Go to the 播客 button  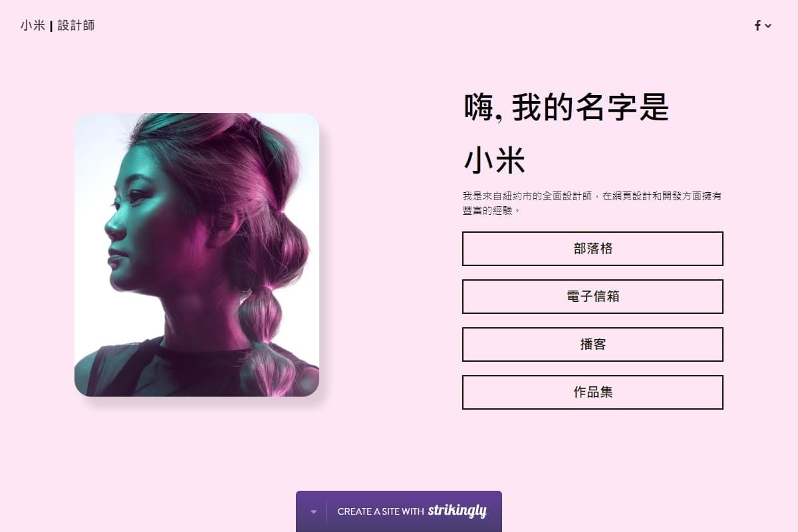593,344
